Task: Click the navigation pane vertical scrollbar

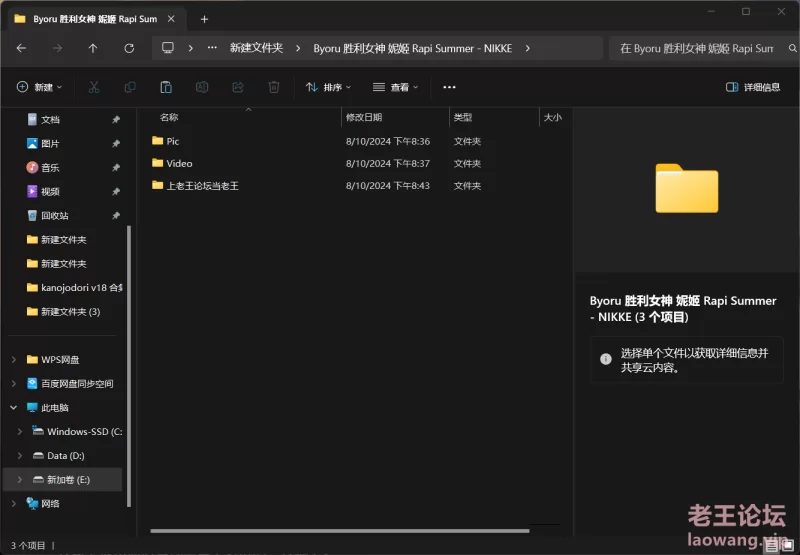Action: tap(129, 366)
